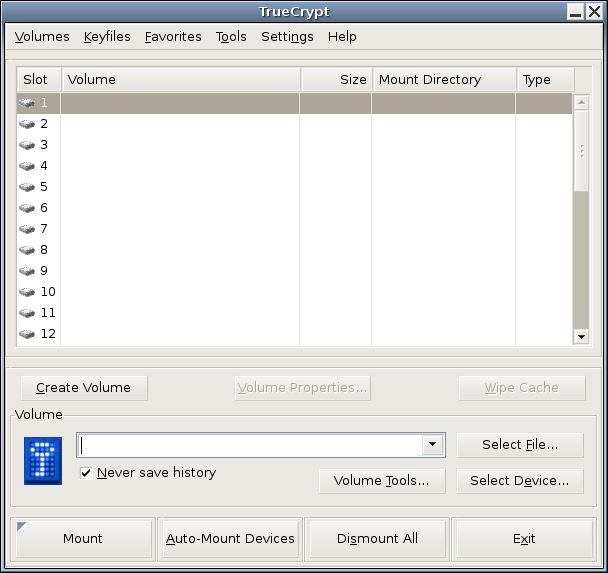
Task: Pick the slot 12 drive icon
Action: point(27,334)
